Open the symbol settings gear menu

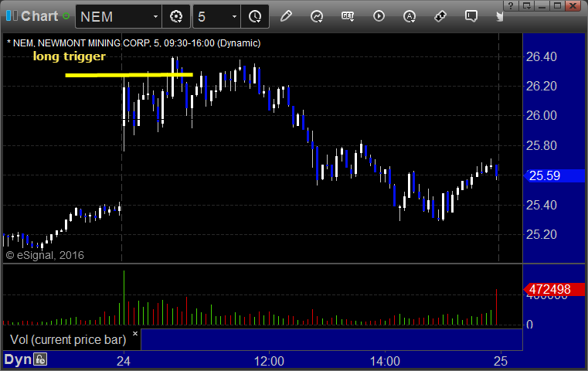(176, 16)
